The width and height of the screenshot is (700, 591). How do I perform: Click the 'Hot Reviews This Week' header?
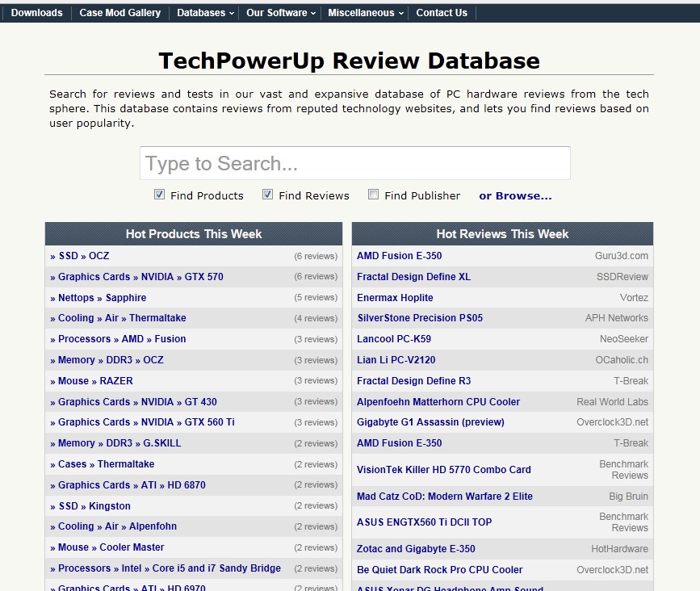[x=502, y=234]
